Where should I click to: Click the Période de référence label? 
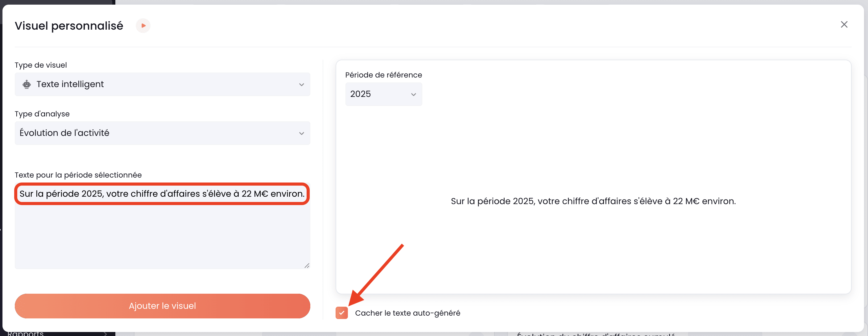click(383, 75)
